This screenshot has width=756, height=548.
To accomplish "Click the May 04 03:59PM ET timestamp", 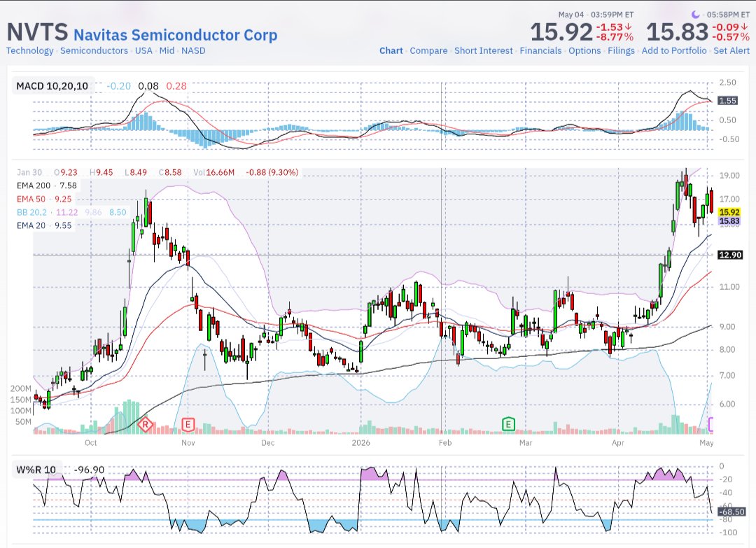I will pos(596,15).
